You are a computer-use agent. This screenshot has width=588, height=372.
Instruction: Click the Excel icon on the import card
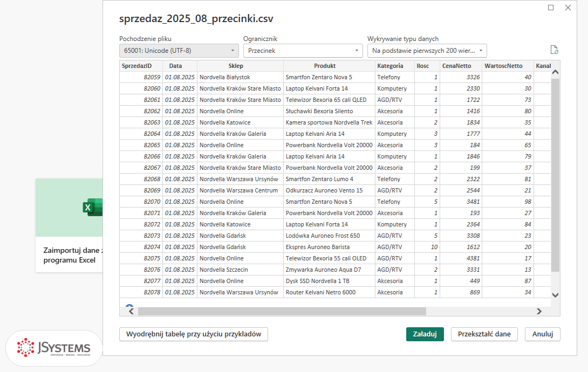click(x=93, y=207)
